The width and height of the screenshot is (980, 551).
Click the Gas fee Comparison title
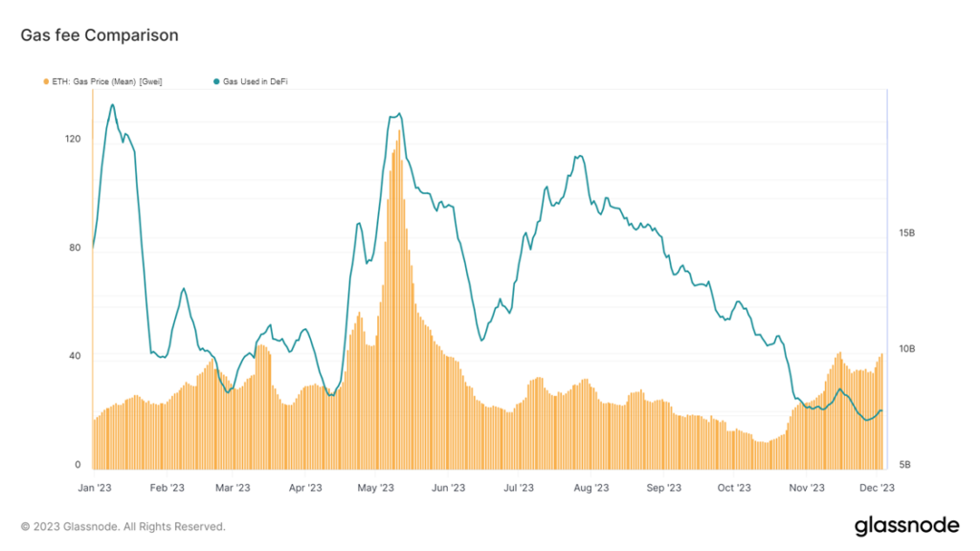[100, 35]
